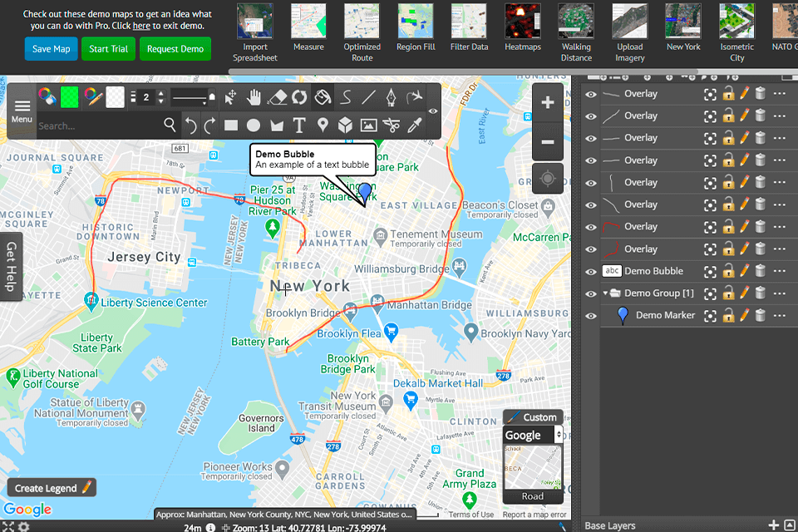Open the Get Help side tab
Image resolution: width=798 pixels, height=532 pixels.
tap(11, 266)
